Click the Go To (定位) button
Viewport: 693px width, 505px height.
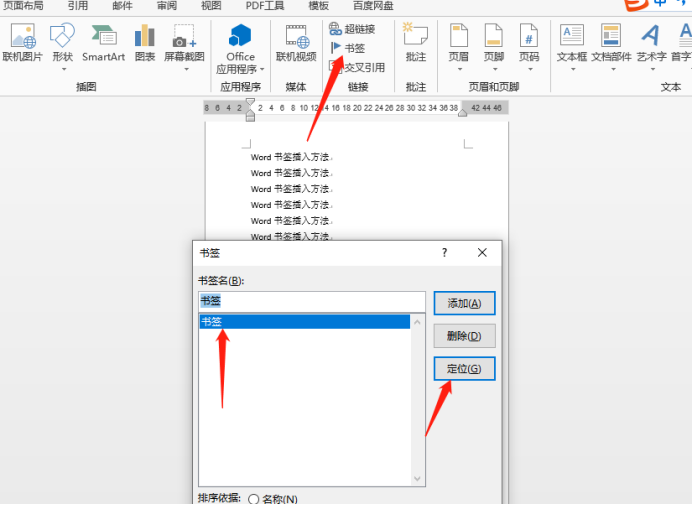pos(464,368)
